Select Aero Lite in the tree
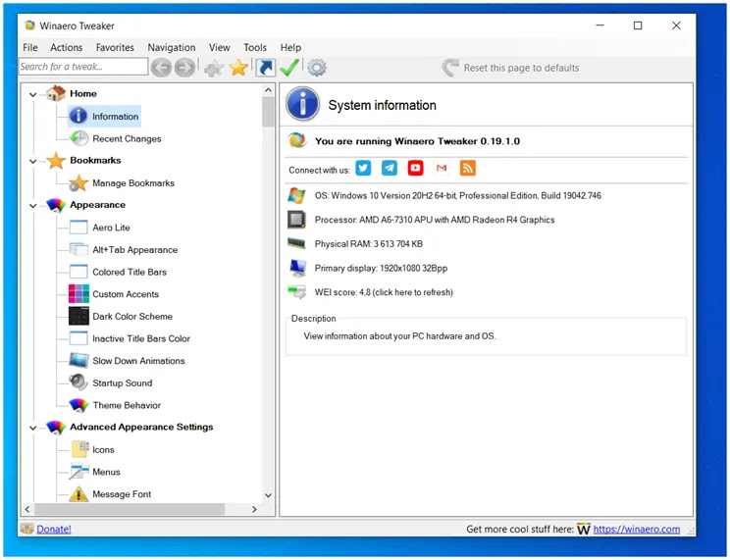The image size is (730, 560). click(x=111, y=228)
